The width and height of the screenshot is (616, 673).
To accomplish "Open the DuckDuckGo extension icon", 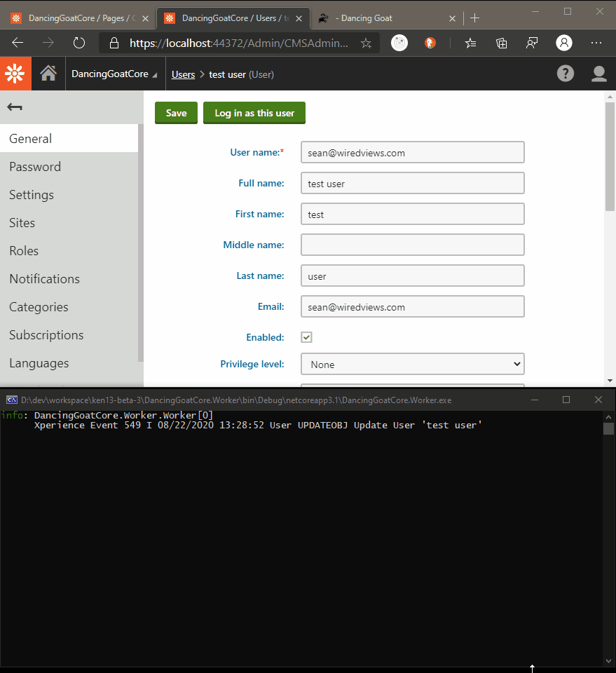I will point(430,43).
